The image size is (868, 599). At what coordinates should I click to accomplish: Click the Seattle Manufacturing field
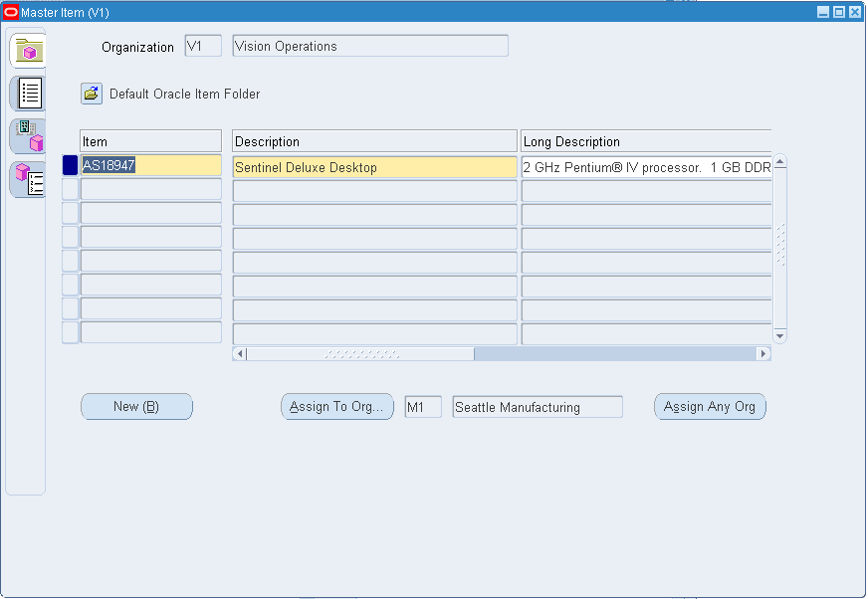(538, 407)
